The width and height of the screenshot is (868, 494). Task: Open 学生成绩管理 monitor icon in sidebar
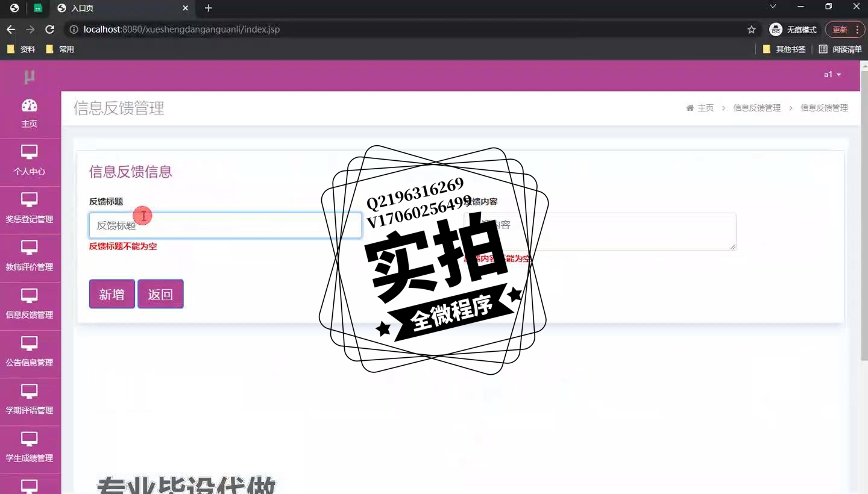(x=30, y=439)
